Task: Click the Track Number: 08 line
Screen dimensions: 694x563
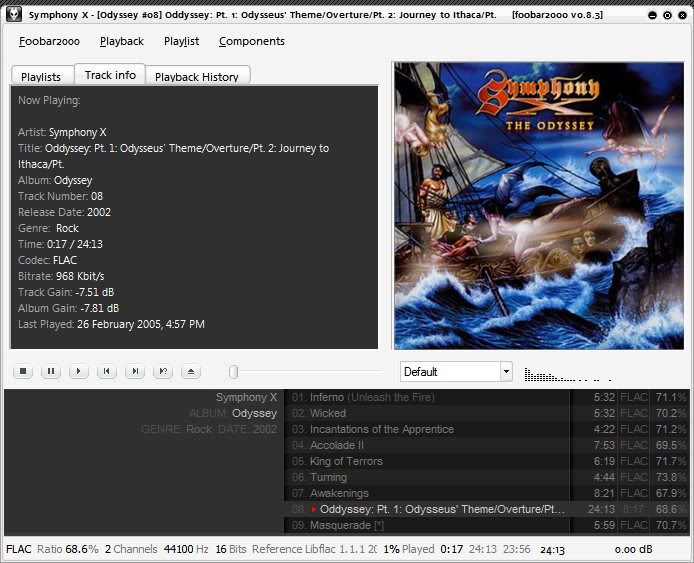Action: pyautogui.click(x=60, y=196)
